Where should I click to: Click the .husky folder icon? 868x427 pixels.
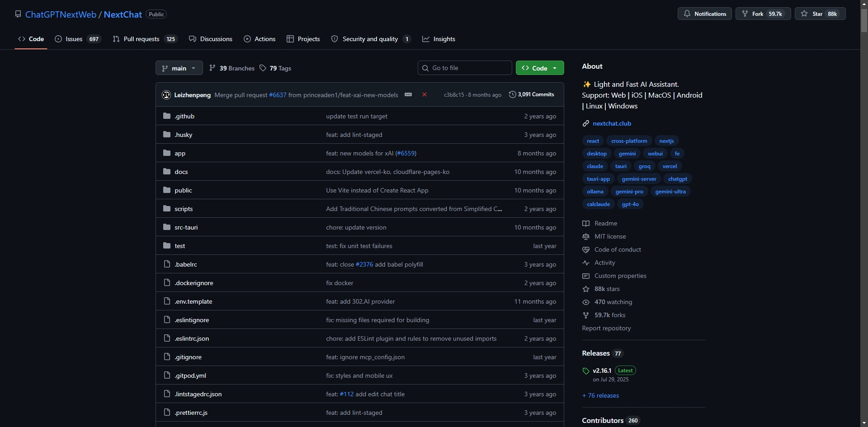click(167, 134)
